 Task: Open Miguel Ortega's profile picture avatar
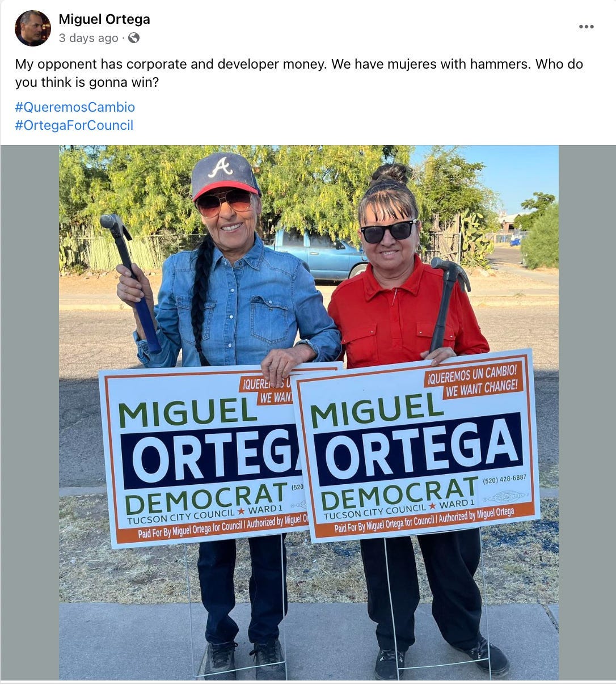(33, 28)
